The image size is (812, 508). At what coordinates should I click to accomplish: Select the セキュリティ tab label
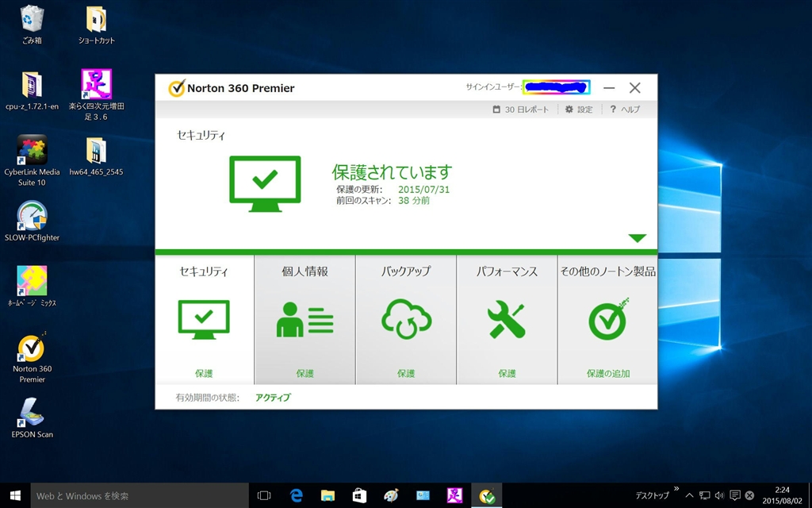204,271
